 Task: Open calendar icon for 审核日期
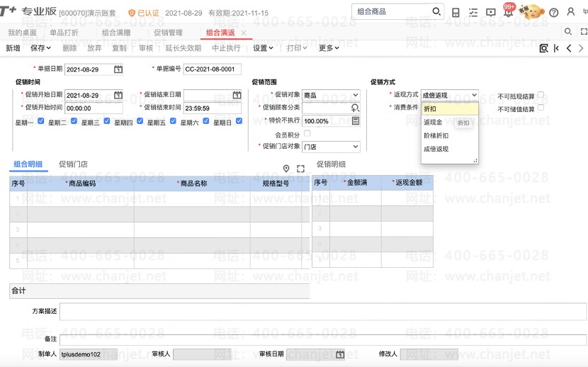click(340, 354)
